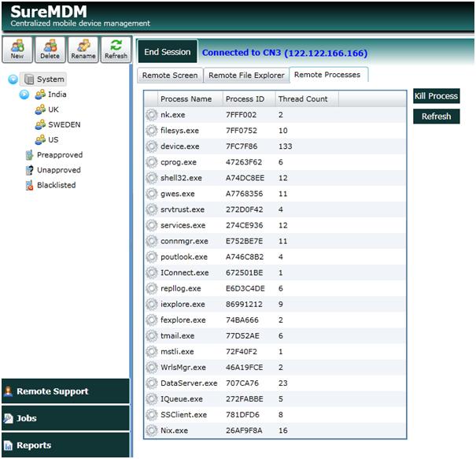Click the Rename group toolbar icon
476x459 pixels.
83,50
